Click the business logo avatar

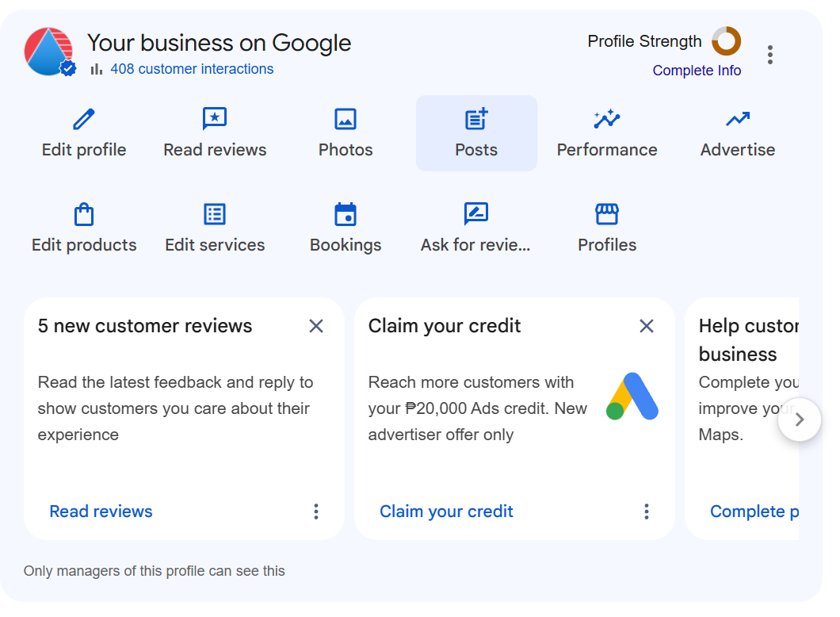49,52
